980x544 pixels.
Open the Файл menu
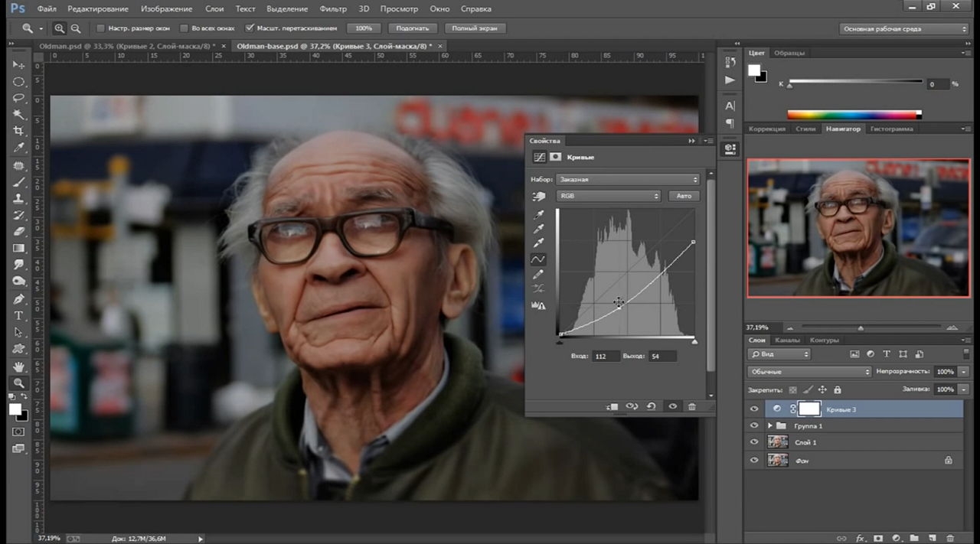[x=46, y=8]
